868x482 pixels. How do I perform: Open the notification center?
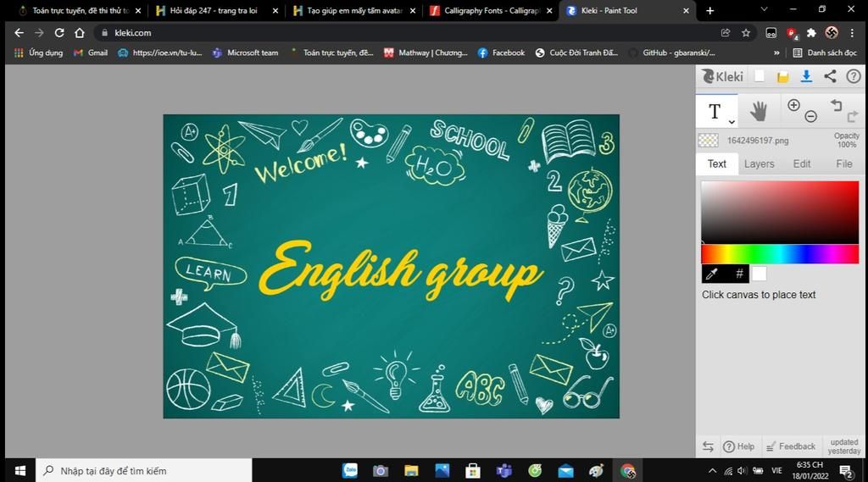coord(846,471)
